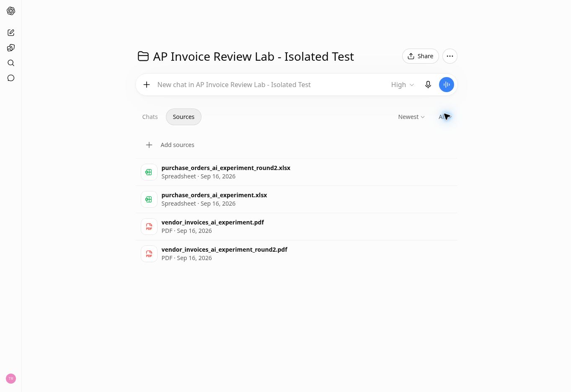Screen dimensions: 571x392
Task: Click the Add sources label
Action: coord(178,145)
